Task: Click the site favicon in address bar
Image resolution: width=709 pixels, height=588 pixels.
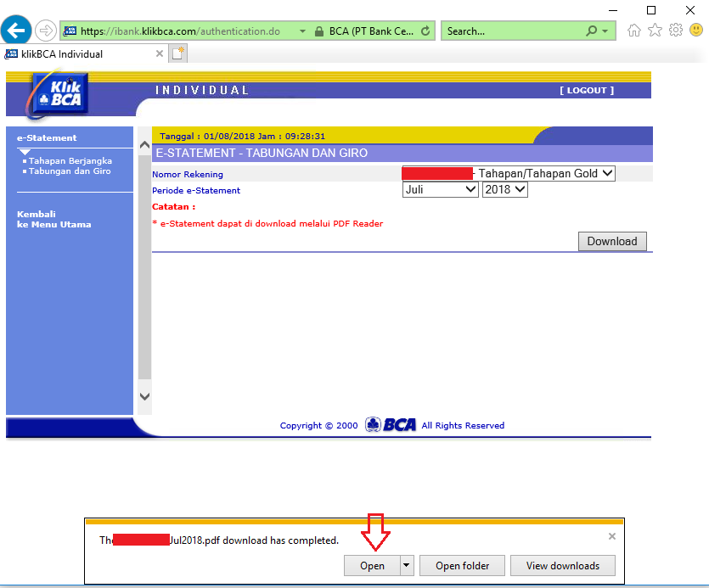Action: (70, 31)
